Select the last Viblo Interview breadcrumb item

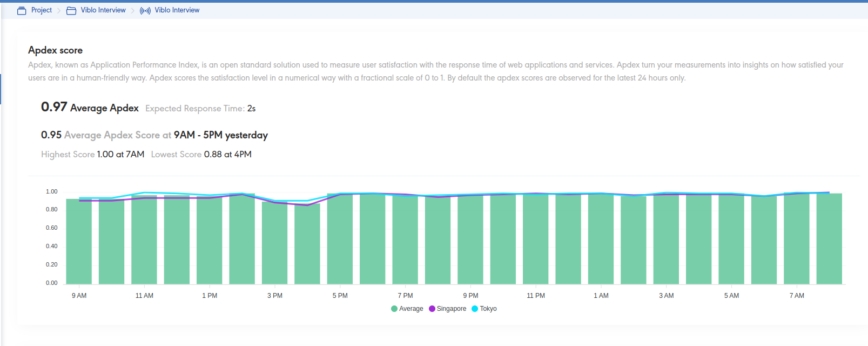177,10
